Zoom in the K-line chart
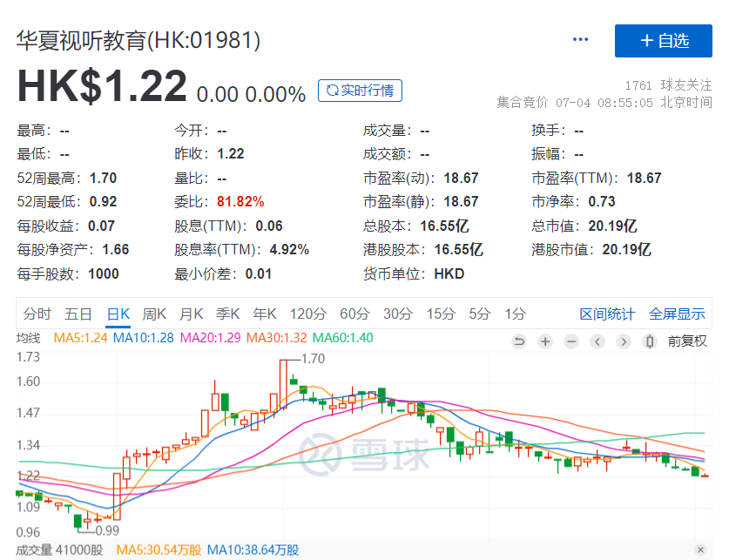Screen dimensions: 729x560 (x=545, y=341)
